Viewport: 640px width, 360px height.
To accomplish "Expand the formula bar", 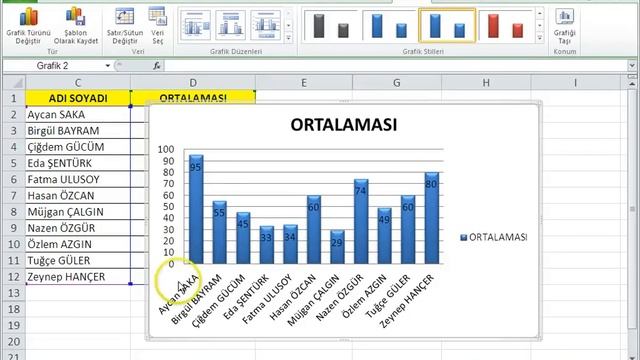I will tap(632, 66).
